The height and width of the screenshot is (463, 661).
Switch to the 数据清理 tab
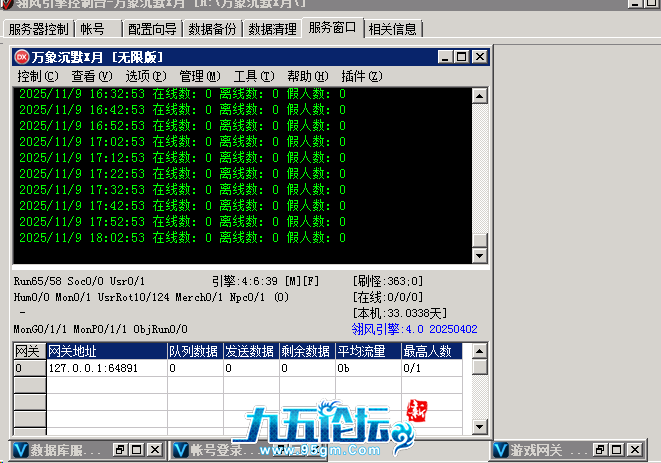tap(272, 29)
